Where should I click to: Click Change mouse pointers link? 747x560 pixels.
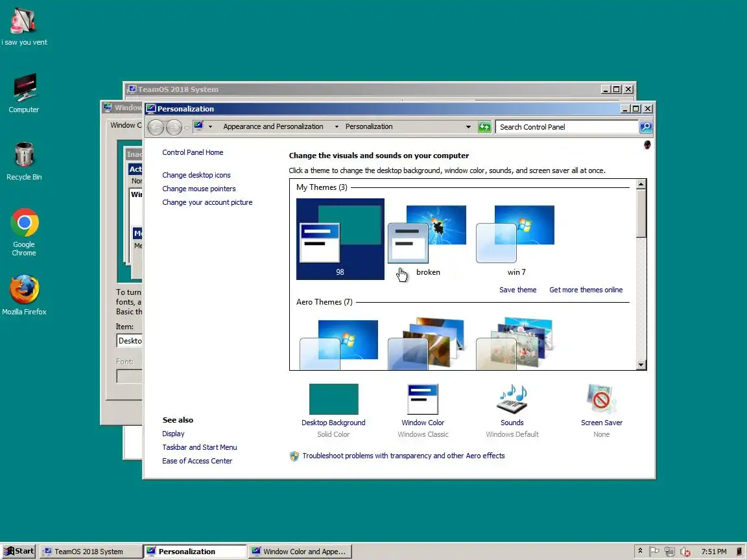(x=198, y=189)
